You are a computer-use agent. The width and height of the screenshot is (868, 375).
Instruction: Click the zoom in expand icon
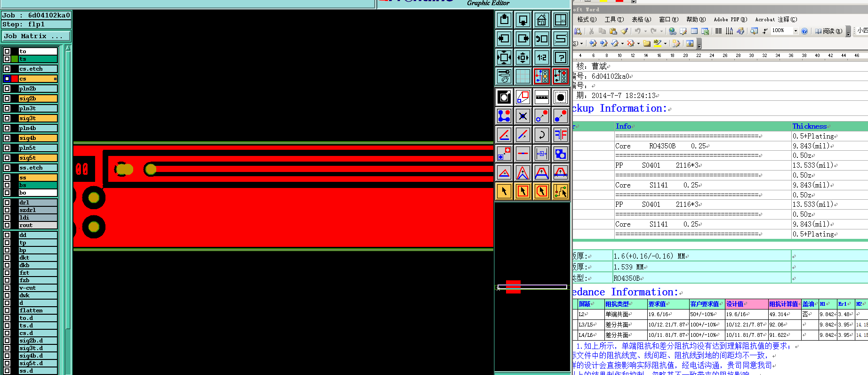pyautogui.click(x=504, y=57)
